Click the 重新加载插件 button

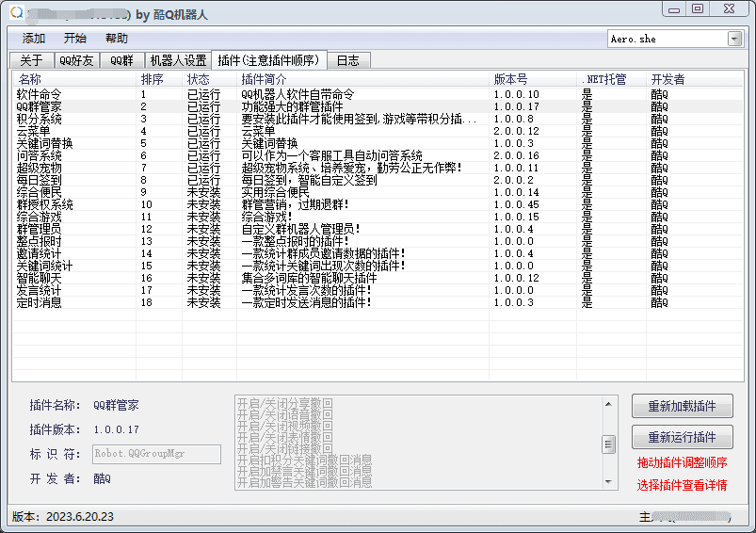683,406
